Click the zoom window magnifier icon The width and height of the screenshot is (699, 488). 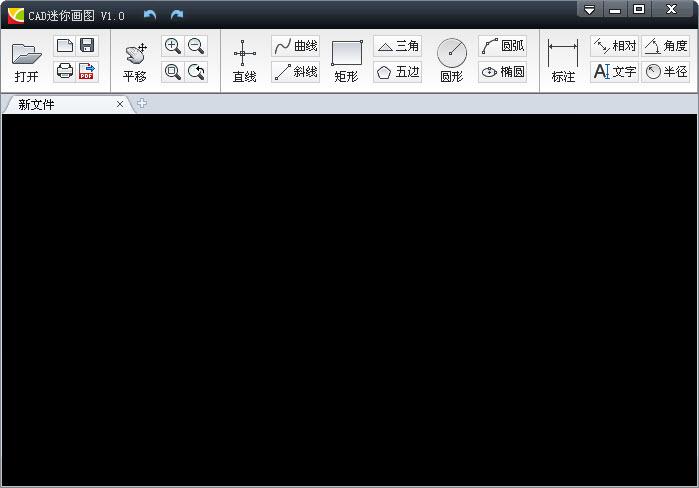173,72
